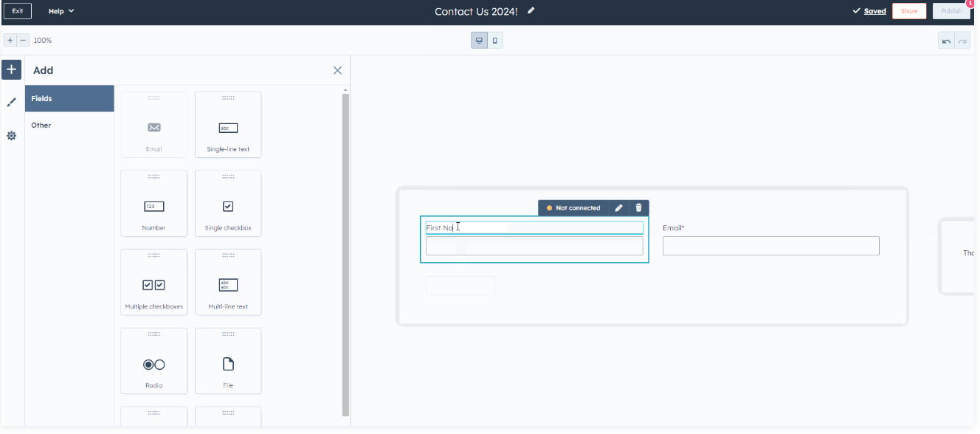The width and height of the screenshot is (980, 434).
Task: Open the style brush sidebar icon
Action: coord(11,103)
